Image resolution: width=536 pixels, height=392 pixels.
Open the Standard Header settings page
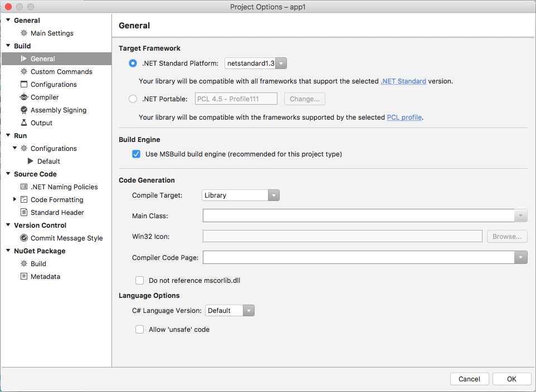(56, 212)
